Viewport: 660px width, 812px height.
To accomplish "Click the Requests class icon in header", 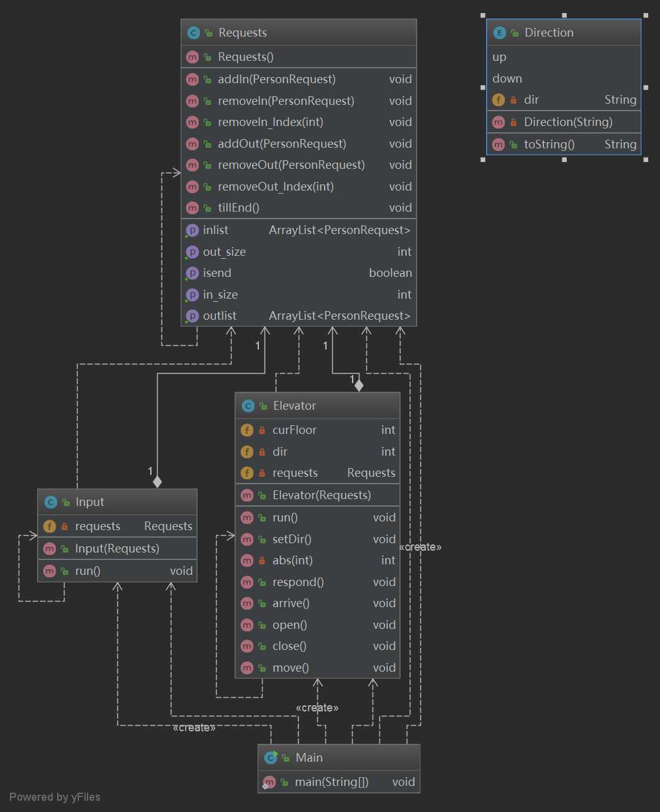I will [x=193, y=33].
